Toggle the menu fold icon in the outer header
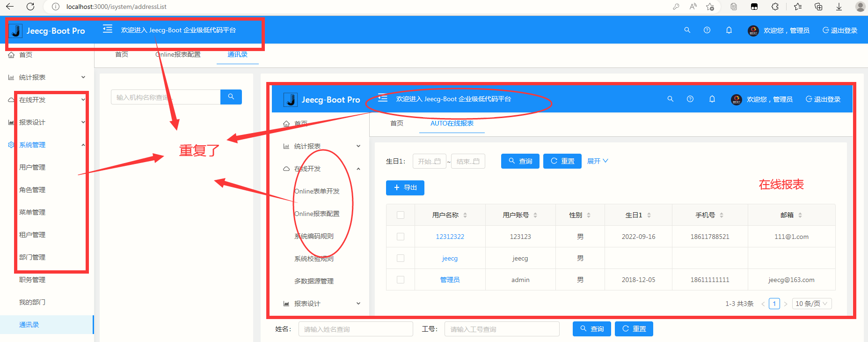 tap(108, 29)
